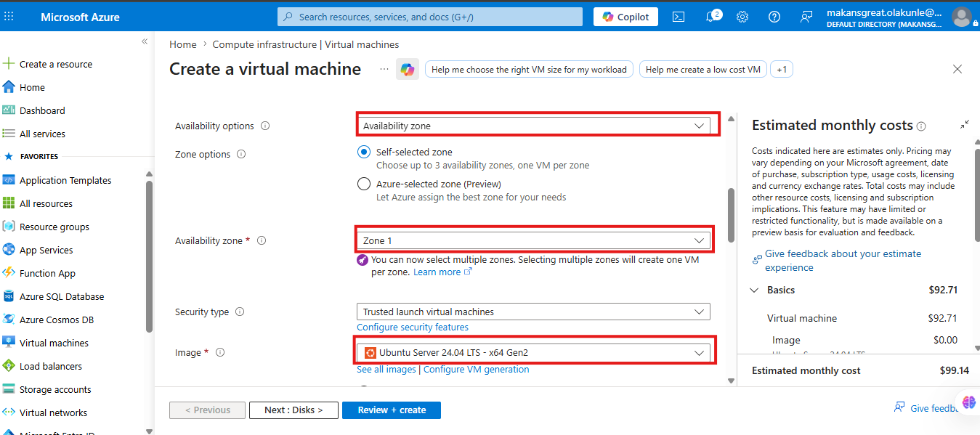The image size is (980, 435).
Task: Follow the Configure security features link
Action: pos(413,328)
